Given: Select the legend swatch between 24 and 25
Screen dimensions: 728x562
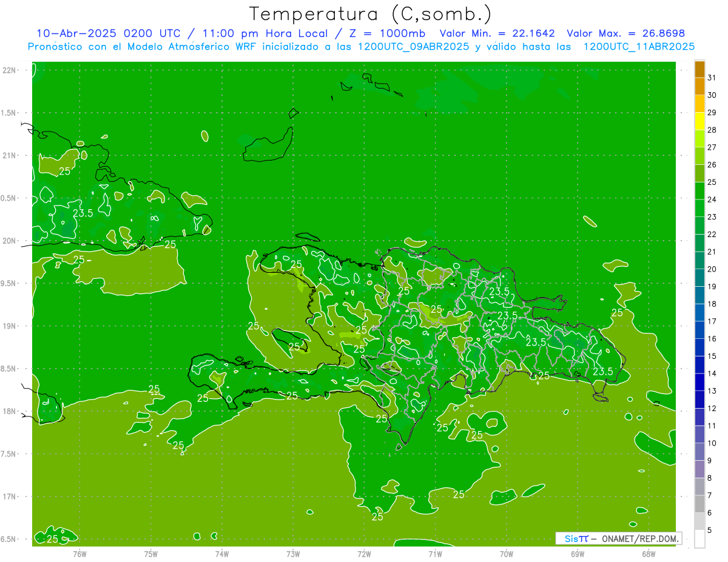Looking at the screenshot, I should pyautogui.click(x=699, y=191).
